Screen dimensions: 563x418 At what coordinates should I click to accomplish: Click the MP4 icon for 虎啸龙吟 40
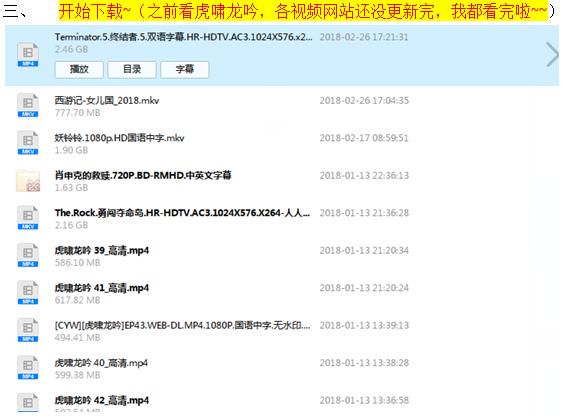[28, 367]
